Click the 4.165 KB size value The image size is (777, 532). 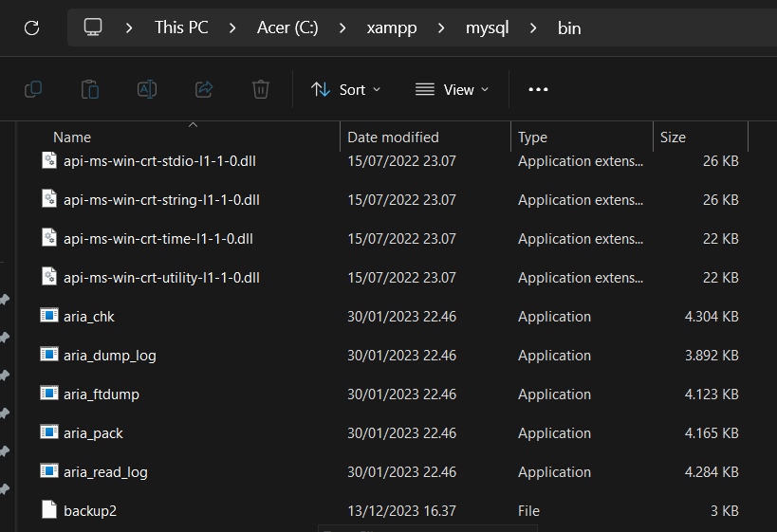click(712, 433)
